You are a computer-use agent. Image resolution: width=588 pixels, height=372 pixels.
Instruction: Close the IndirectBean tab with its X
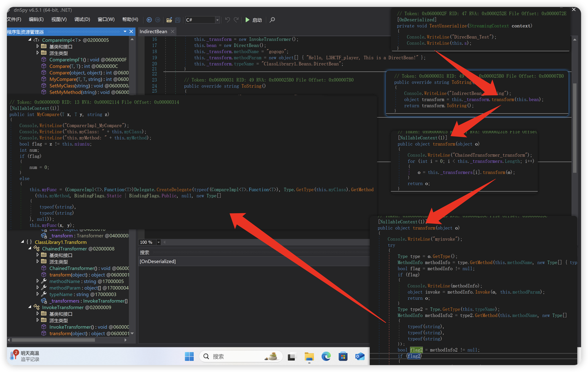tap(172, 32)
